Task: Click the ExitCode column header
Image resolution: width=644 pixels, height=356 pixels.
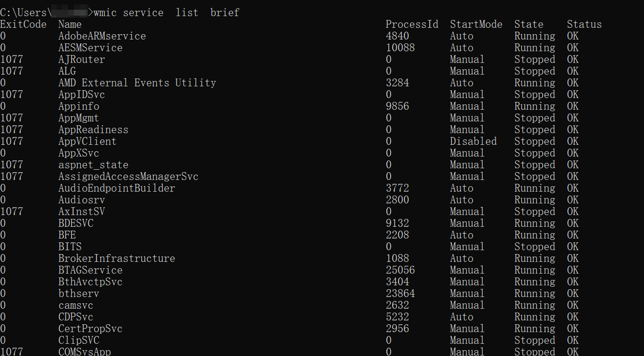Action: coord(23,24)
